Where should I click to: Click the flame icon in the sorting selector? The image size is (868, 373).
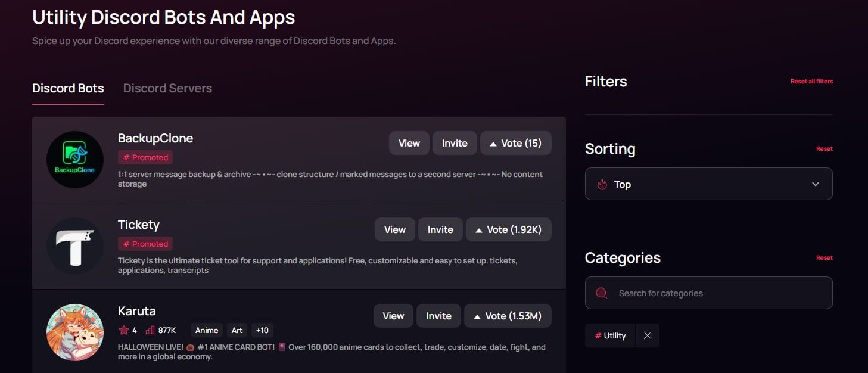pyautogui.click(x=602, y=184)
